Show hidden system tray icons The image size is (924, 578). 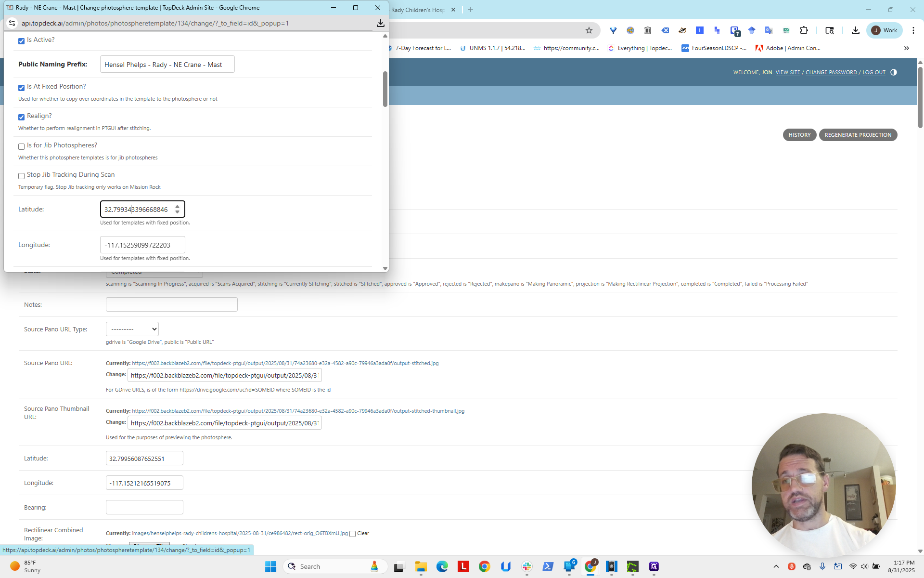pos(776,566)
